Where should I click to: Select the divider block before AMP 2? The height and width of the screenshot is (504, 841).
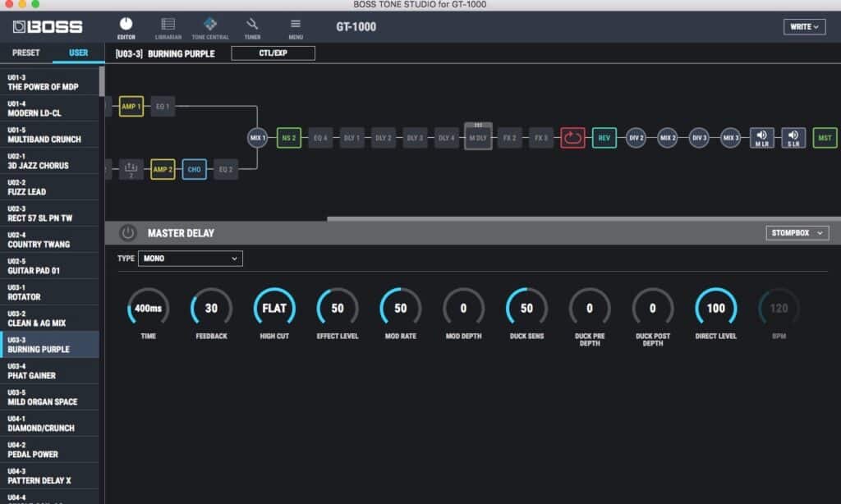131,169
